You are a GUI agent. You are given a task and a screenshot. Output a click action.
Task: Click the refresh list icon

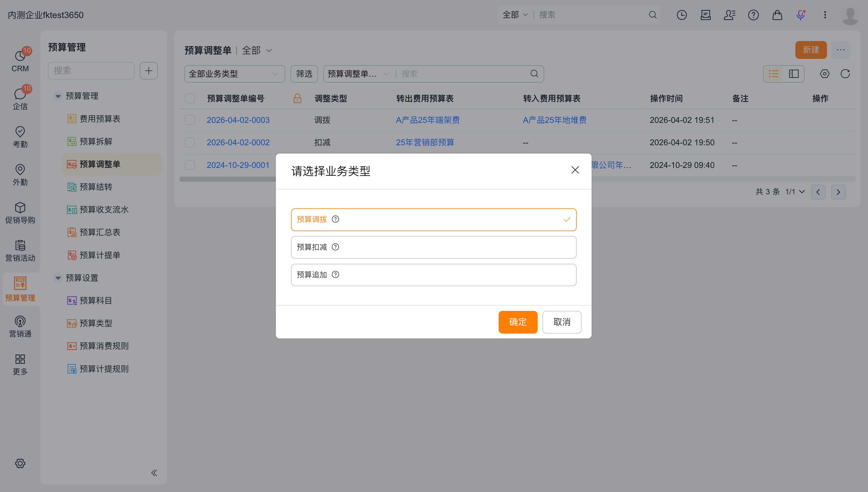(845, 74)
